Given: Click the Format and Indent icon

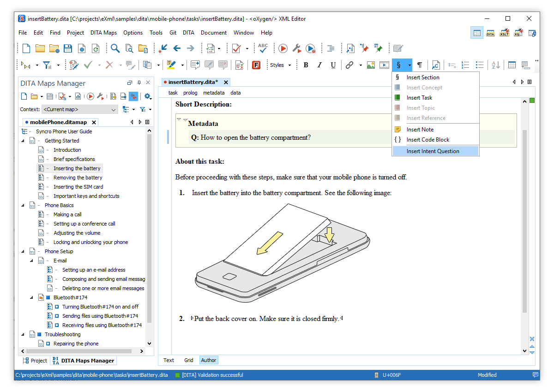Looking at the screenshot, I should (x=331, y=48).
